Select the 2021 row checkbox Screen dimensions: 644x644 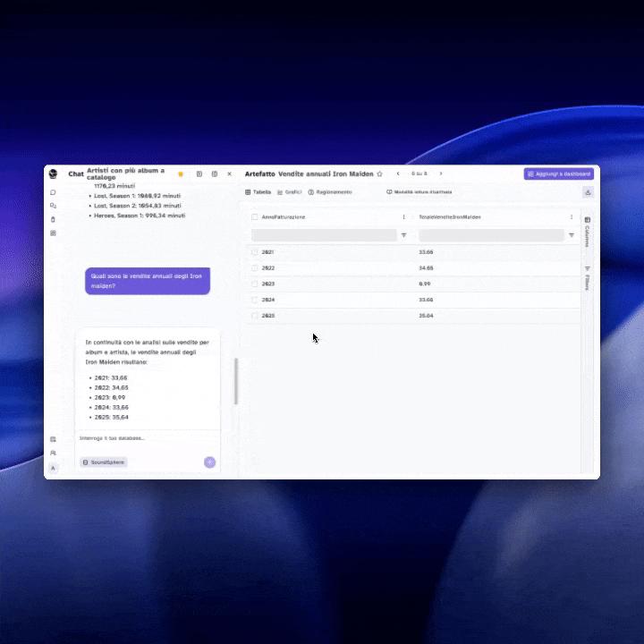point(255,252)
